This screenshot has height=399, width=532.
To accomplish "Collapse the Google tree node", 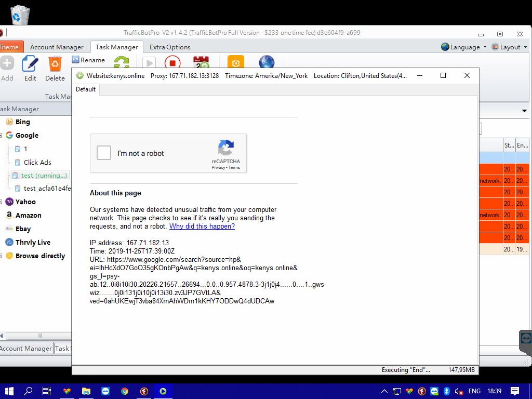I will (x=2, y=135).
